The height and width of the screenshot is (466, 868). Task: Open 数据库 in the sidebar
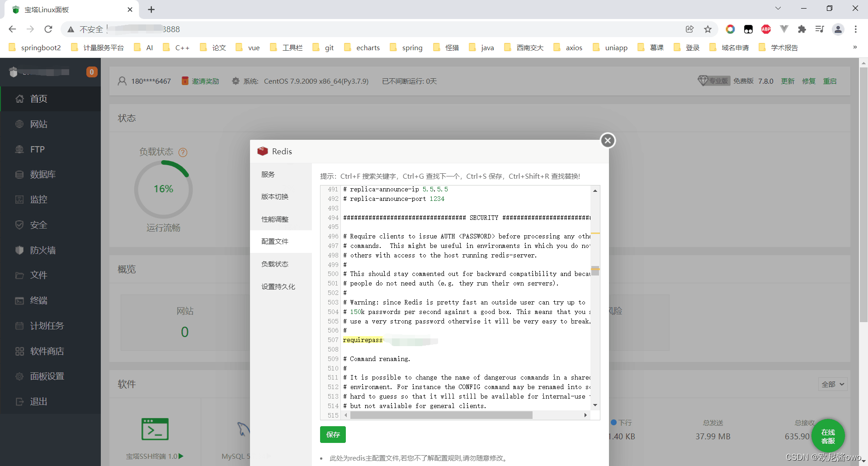coord(50,174)
